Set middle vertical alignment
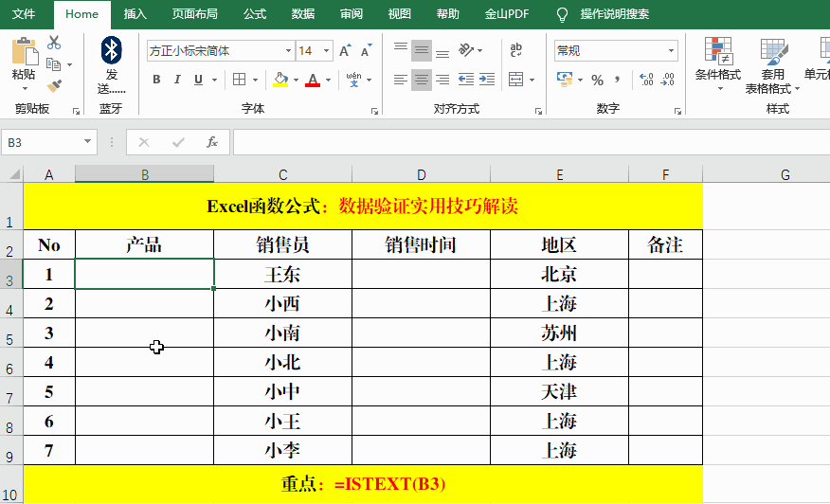The width and height of the screenshot is (830, 504). click(422, 50)
